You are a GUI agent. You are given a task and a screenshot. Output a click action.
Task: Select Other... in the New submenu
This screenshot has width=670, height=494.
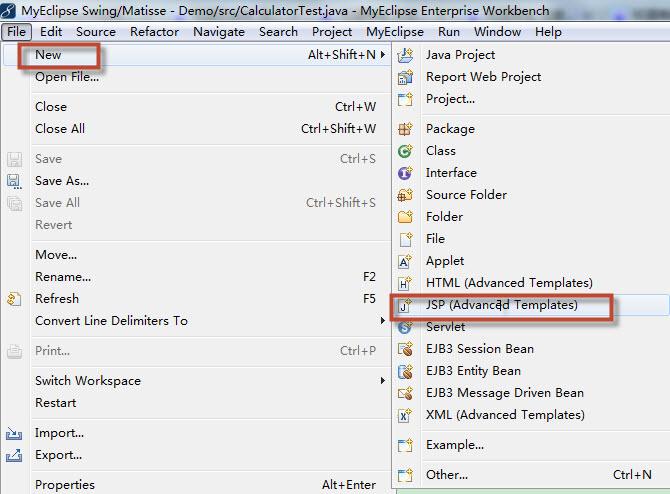446,475
